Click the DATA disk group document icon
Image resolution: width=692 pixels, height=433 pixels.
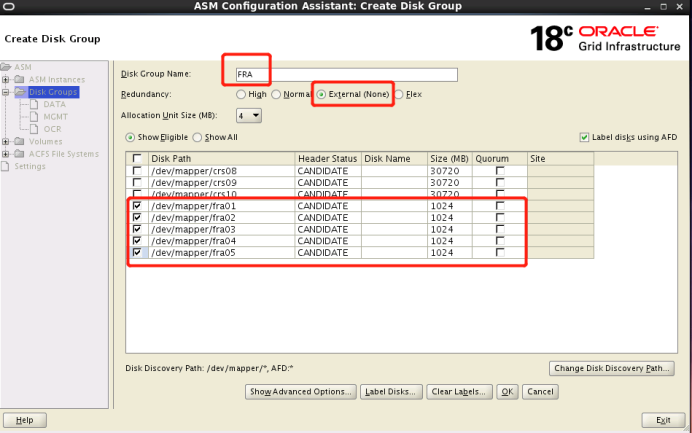click(x=34, y=104)
